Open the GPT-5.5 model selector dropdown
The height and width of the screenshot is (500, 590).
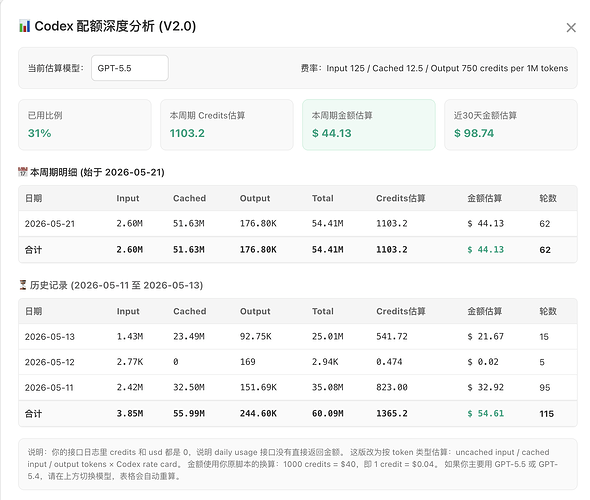(x=130, y=68)
